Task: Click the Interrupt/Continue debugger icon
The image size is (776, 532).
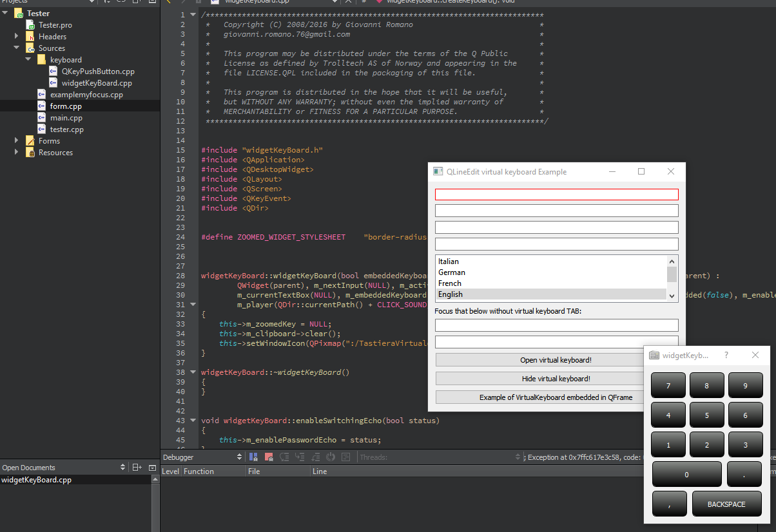Action: (x=253, y=457)
